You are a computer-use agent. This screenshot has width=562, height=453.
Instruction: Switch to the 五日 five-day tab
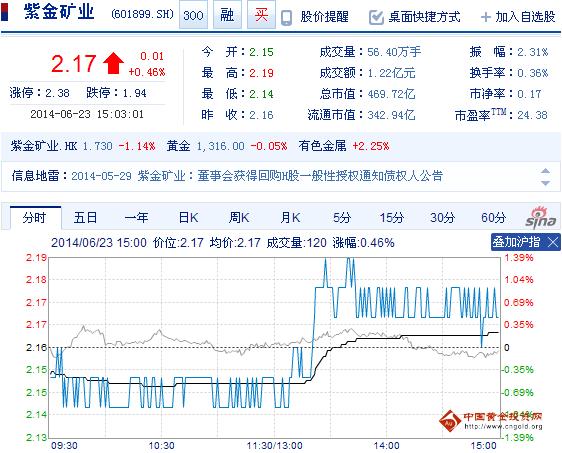click(x=85, y=218)
